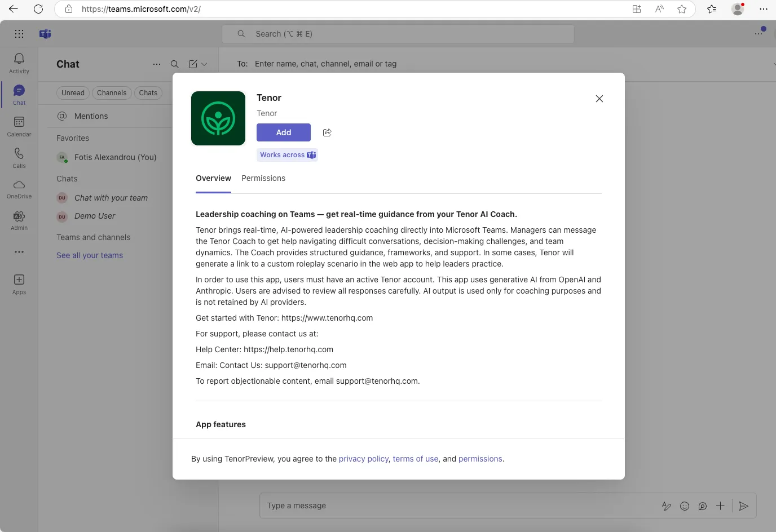Click the Tenor app logo thumbnail

click(x=218, y=118)
